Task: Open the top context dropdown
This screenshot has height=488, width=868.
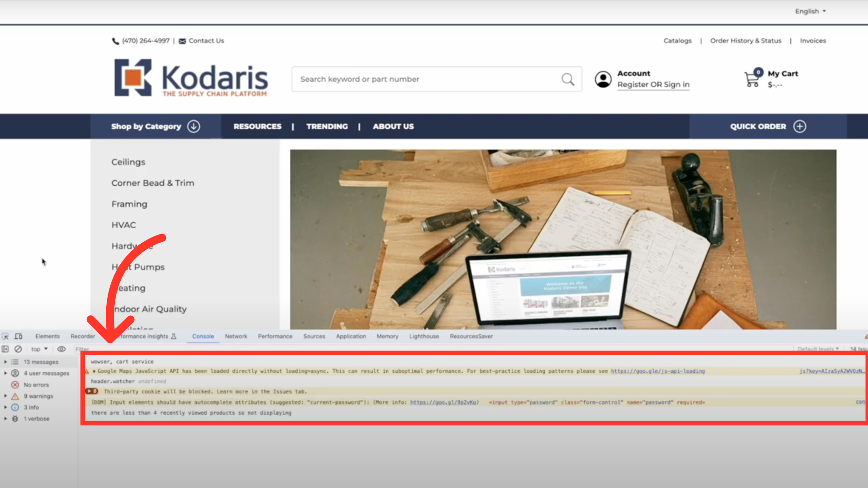Action: tap(39, 349)
